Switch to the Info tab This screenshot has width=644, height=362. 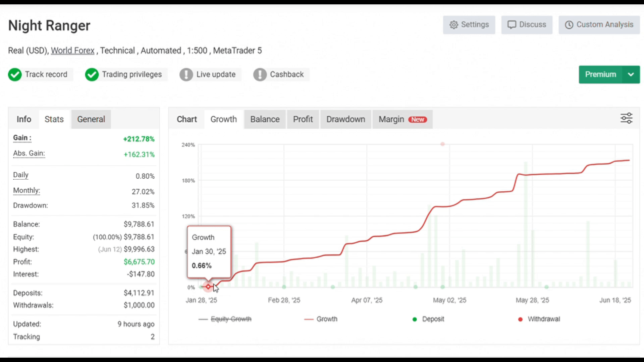[x=24, y=119]
